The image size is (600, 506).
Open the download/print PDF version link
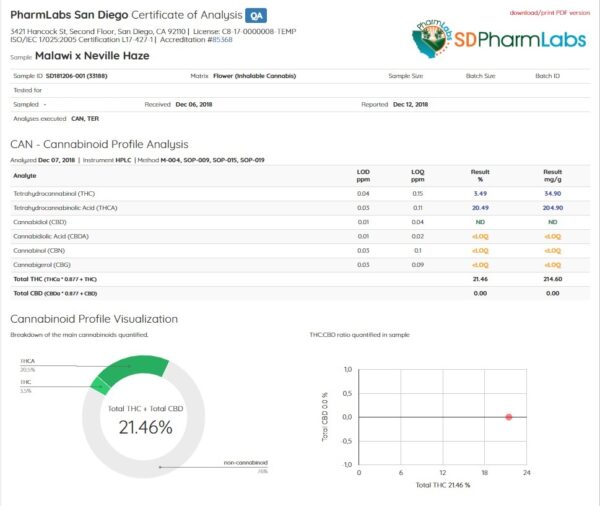549,13
